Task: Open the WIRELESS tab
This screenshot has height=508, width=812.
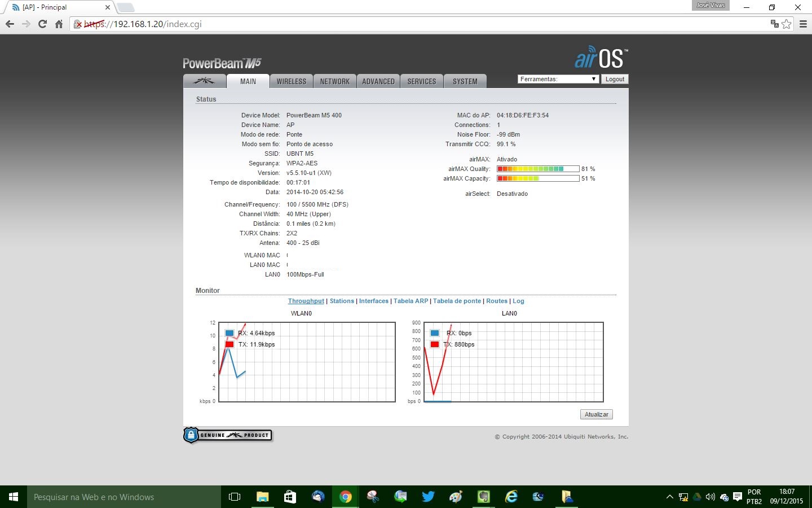Action: click(292, 81)
